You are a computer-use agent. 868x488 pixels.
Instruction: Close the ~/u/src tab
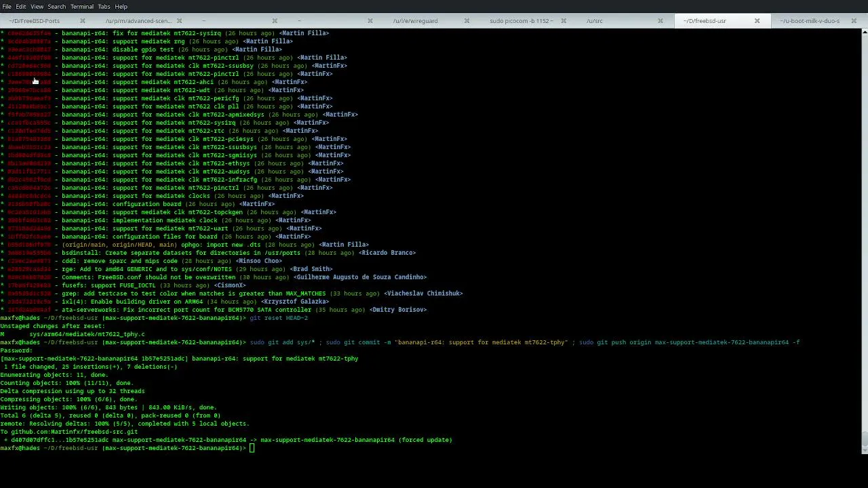click(x=660, y=21)
